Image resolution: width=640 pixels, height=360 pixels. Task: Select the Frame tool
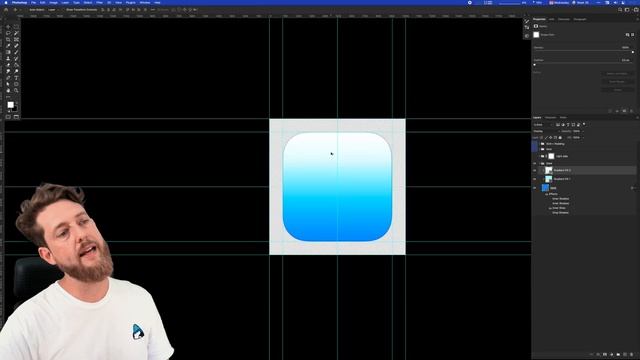pos(16,40)
